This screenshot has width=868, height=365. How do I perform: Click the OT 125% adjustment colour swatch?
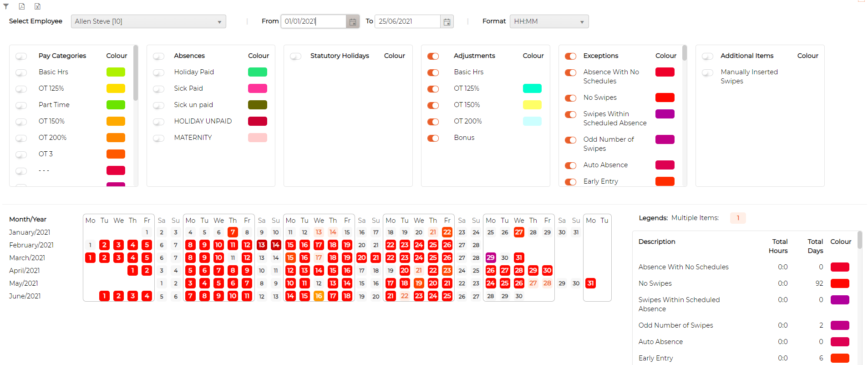click(x=532, y=88)
